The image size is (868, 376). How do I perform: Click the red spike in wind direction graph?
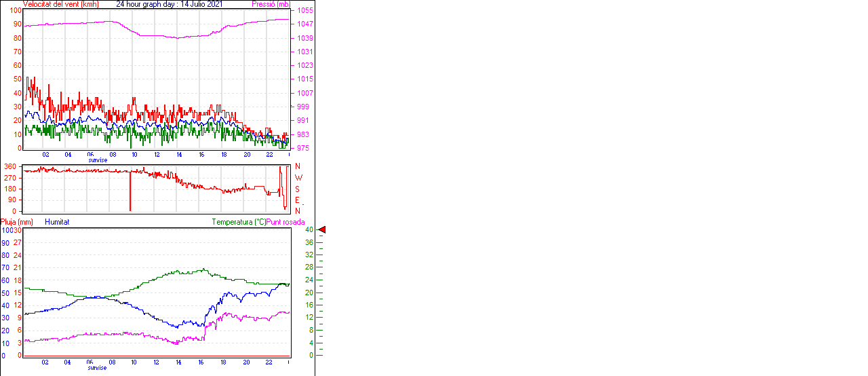130,193
